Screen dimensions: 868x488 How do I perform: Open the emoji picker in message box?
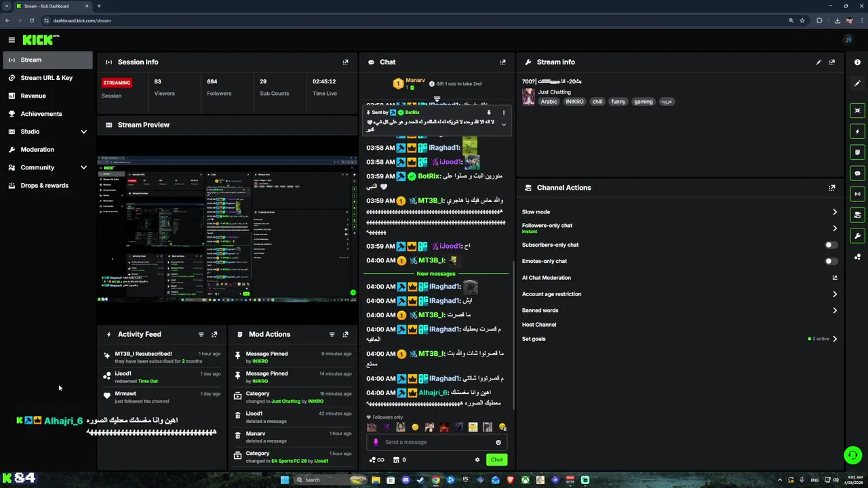(498, 443)
